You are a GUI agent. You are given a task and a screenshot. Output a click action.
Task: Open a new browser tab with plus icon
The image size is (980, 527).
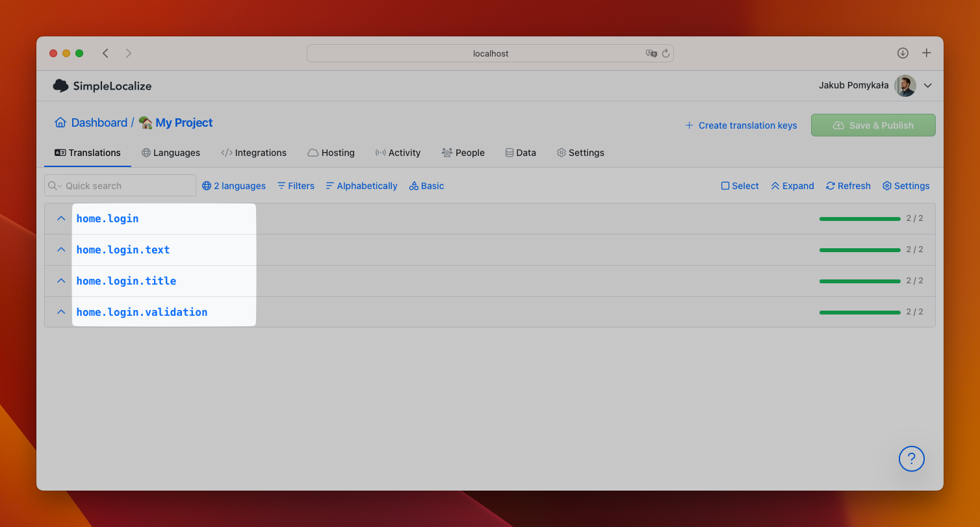click(x=927, y=53)
